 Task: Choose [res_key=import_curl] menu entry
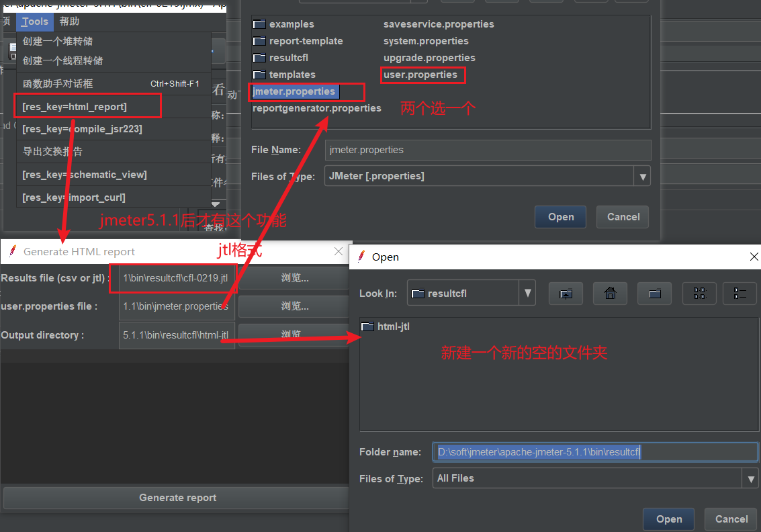(x=114, y=197)
